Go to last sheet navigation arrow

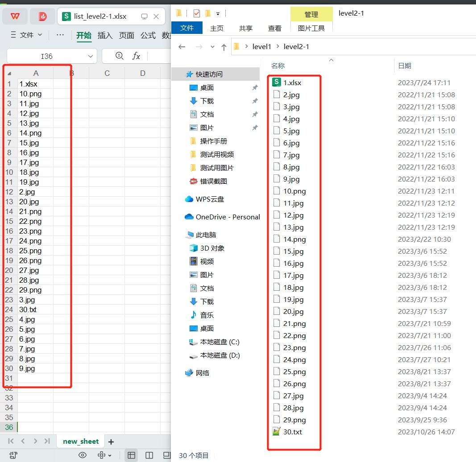click(x=47, y=441)
